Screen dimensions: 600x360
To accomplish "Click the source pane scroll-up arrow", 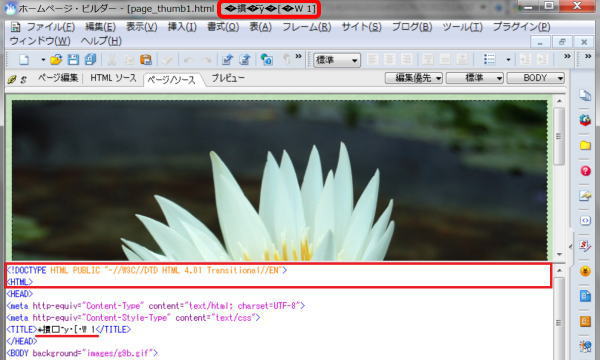I will [x=559, y=270].
